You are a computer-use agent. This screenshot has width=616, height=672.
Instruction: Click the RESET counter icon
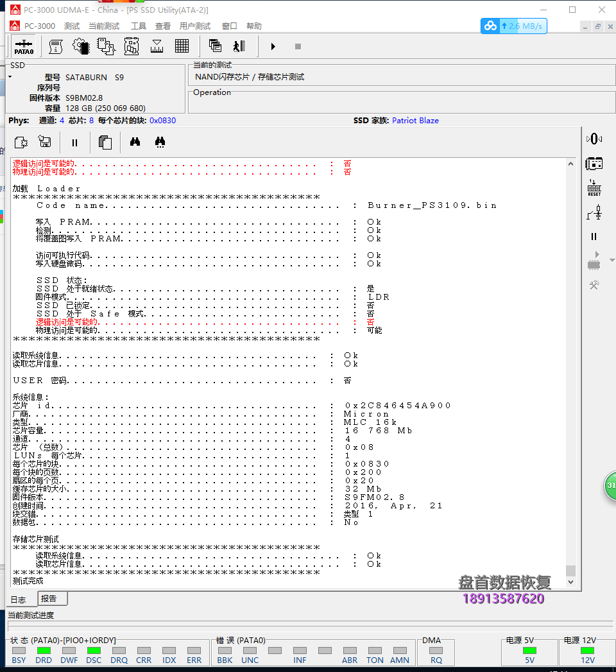click(594, 188)
